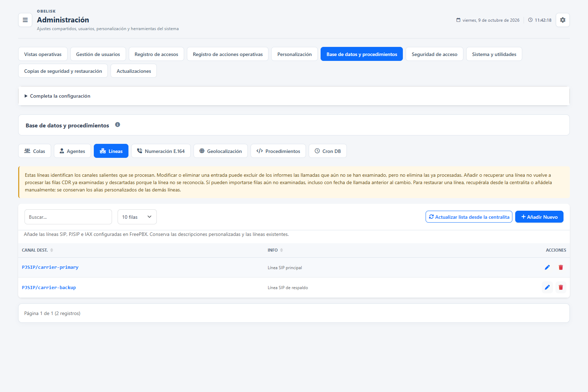Click Actualizar lista desde la centralita
Screen dimensions: 588x392
click(x=469, y=217)
